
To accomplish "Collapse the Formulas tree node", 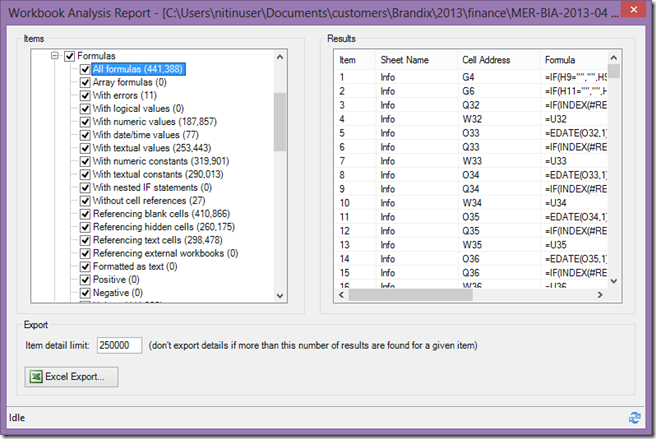I will pos(54,56).
